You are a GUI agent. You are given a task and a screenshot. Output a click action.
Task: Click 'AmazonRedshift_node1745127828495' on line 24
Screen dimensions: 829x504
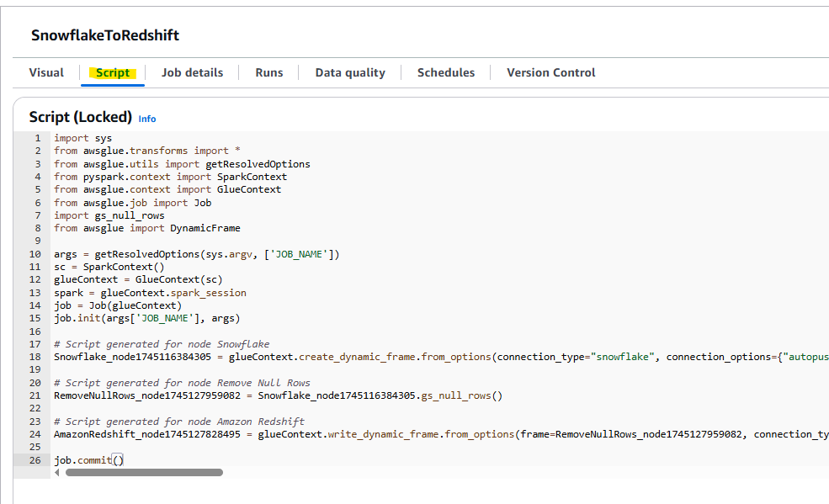click(x=147, y=434)
